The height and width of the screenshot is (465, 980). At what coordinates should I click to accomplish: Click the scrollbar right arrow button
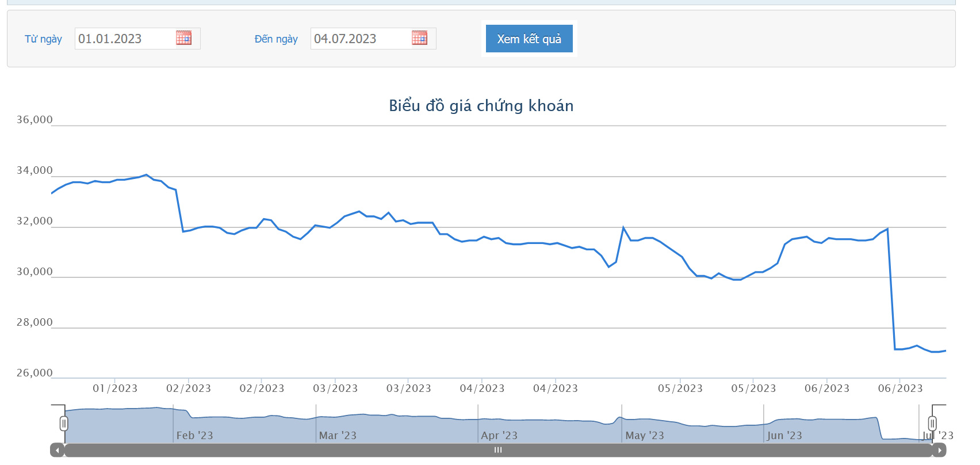(x=939, y=450)
